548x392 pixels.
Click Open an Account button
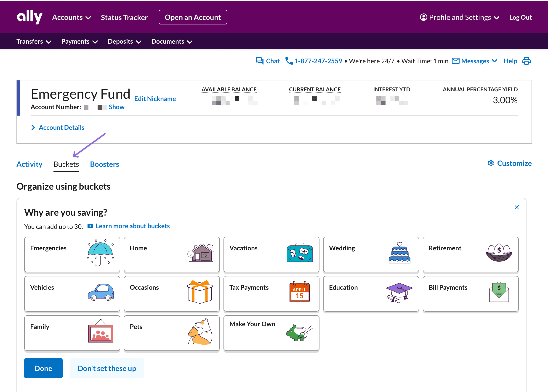[193, 17]
